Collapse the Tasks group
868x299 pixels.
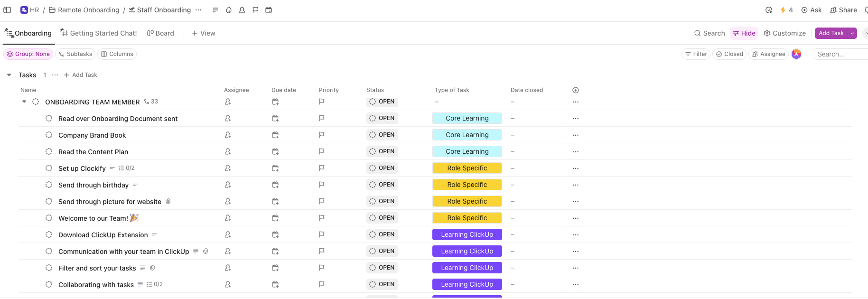point(9,75)
